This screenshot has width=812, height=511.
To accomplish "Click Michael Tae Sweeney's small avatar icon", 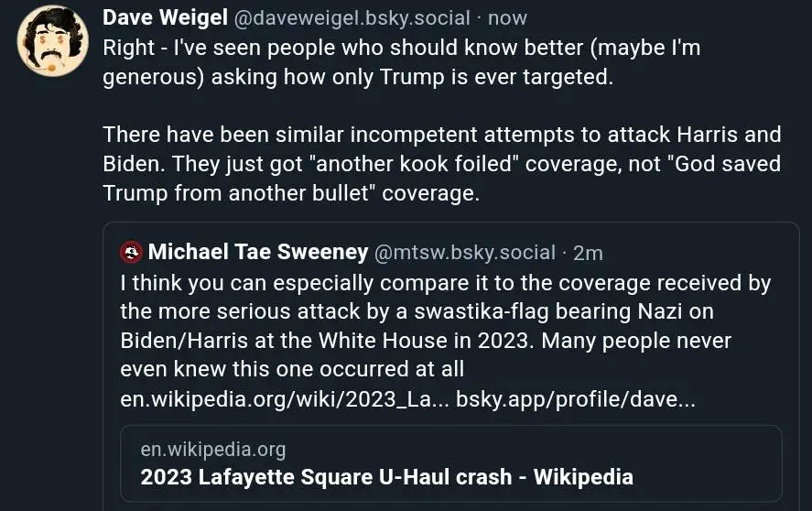I will (x=132, y=252).
